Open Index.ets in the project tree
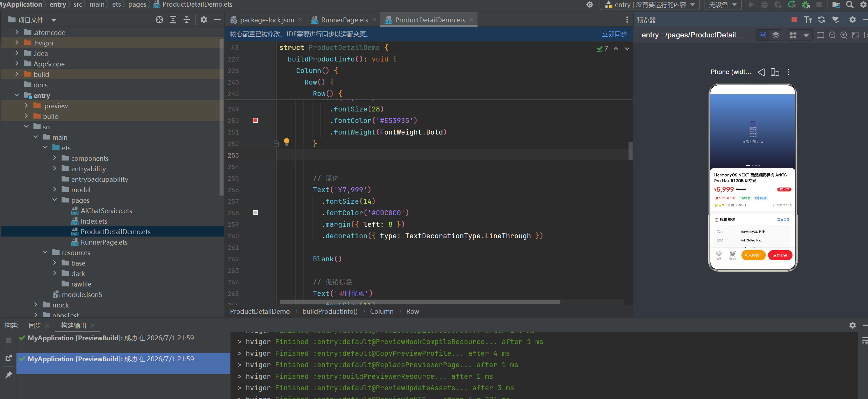 tap(94, 221)
